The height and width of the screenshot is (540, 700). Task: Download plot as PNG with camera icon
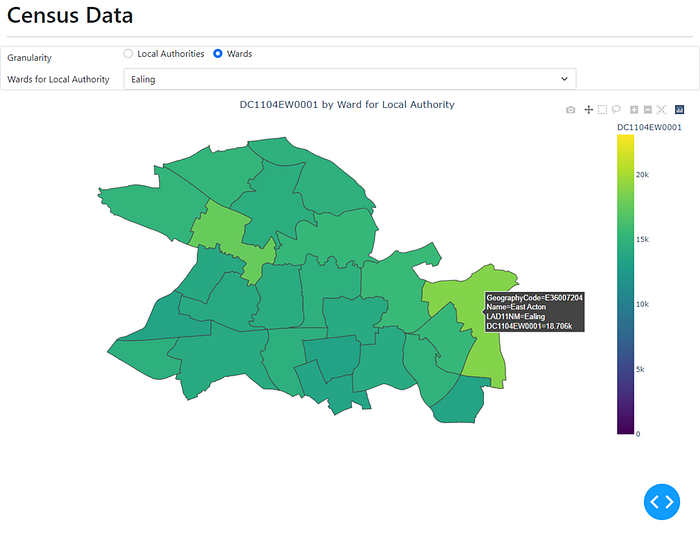(570, 110)
